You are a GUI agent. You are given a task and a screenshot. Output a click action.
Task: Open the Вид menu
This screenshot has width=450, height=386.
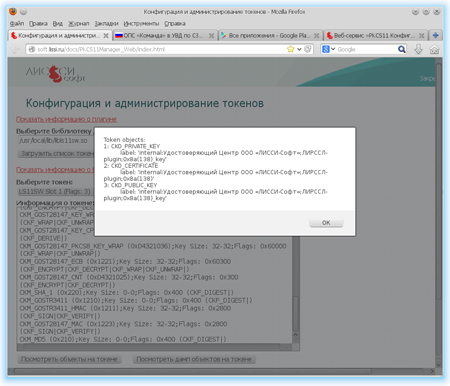click(x=58, y=24)
